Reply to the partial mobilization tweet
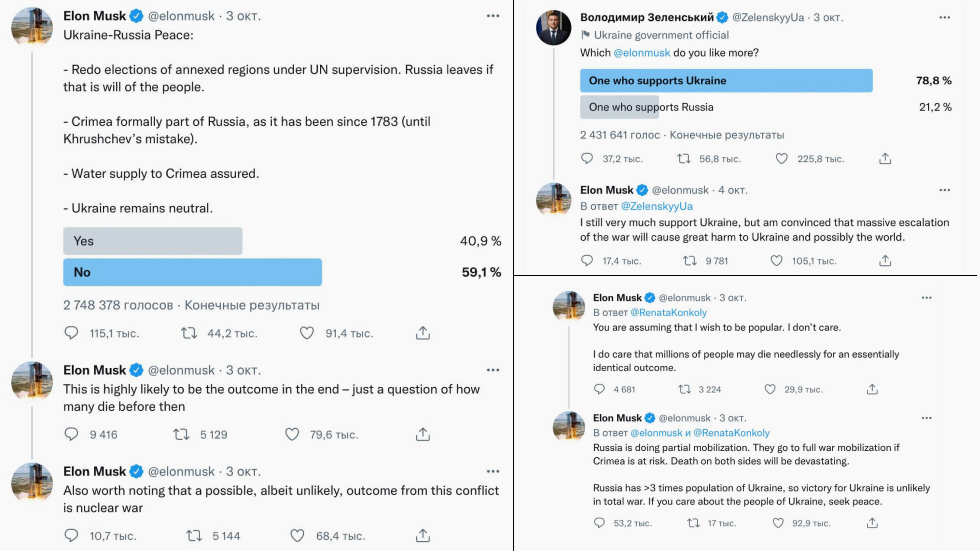This screenshot has width=980, height=551. coord(599,523)
